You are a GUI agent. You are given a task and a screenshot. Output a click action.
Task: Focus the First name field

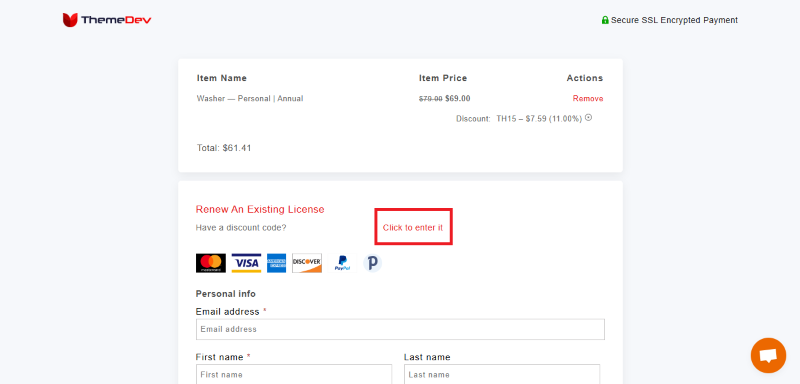(294, 374)
